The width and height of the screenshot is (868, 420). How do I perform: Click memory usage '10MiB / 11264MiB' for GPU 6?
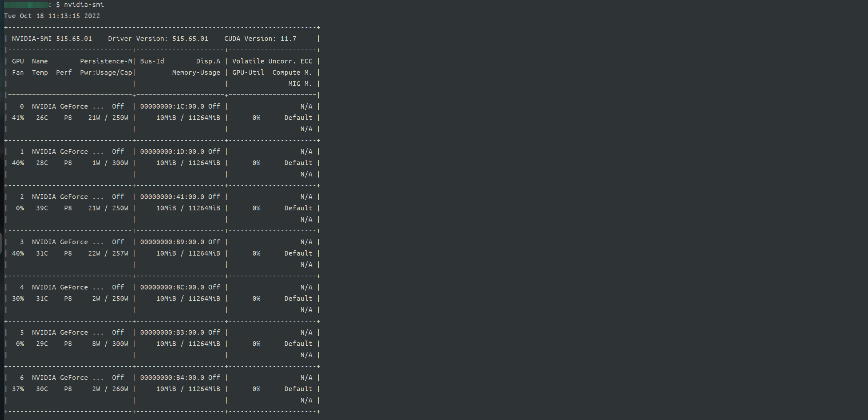pyautogui.click(x=188, y=389)
